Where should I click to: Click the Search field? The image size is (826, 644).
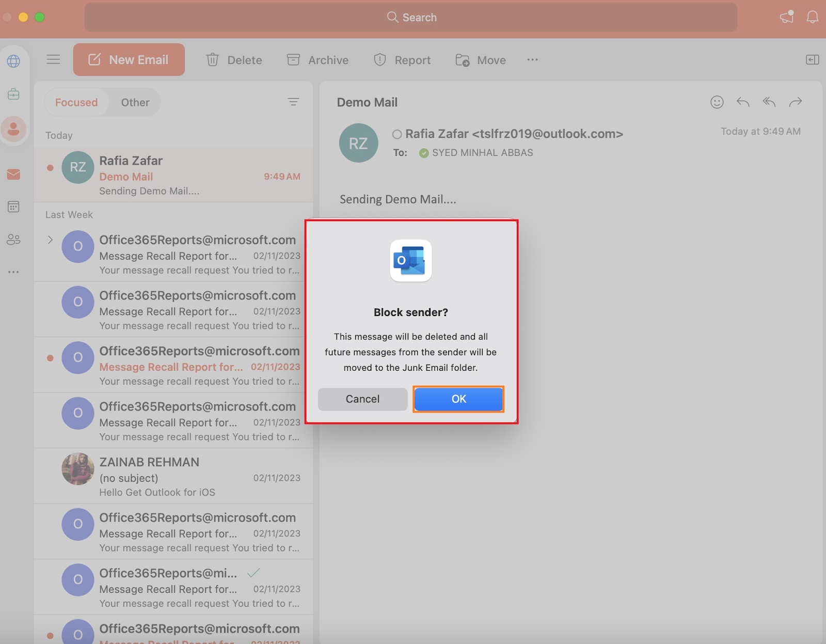coord(411,18)
